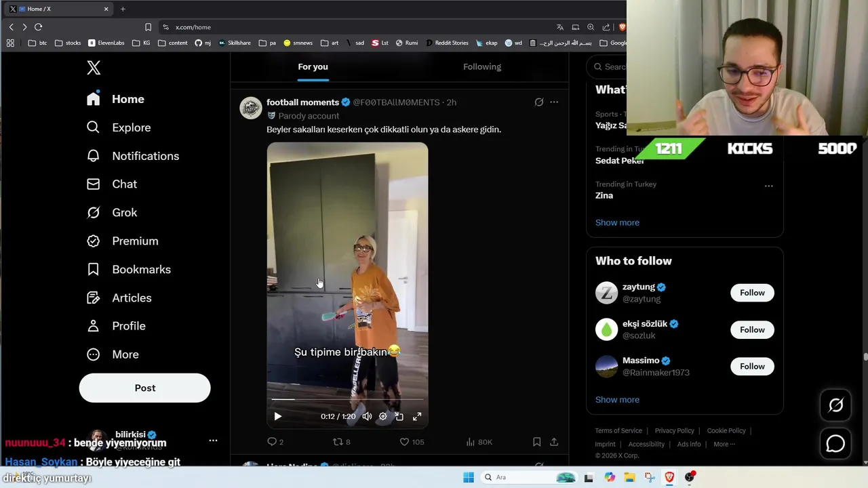The image size is (868, 488).
Task: Like the post with 105 likes
Action: [412, 442]
